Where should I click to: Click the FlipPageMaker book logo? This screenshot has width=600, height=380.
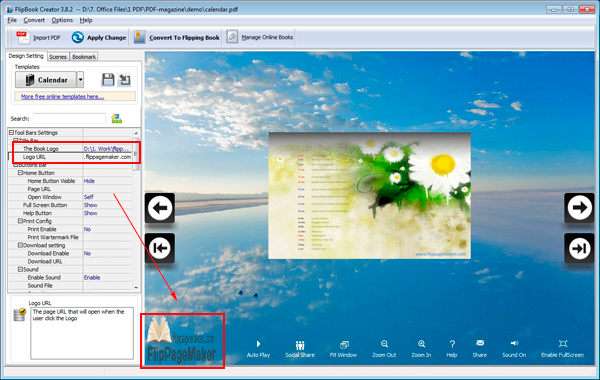click(x=182, y=341)
